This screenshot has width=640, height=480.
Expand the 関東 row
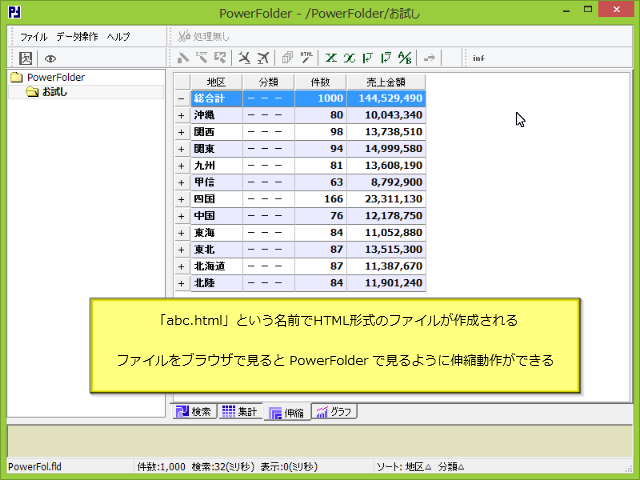(x=181, y=149)
